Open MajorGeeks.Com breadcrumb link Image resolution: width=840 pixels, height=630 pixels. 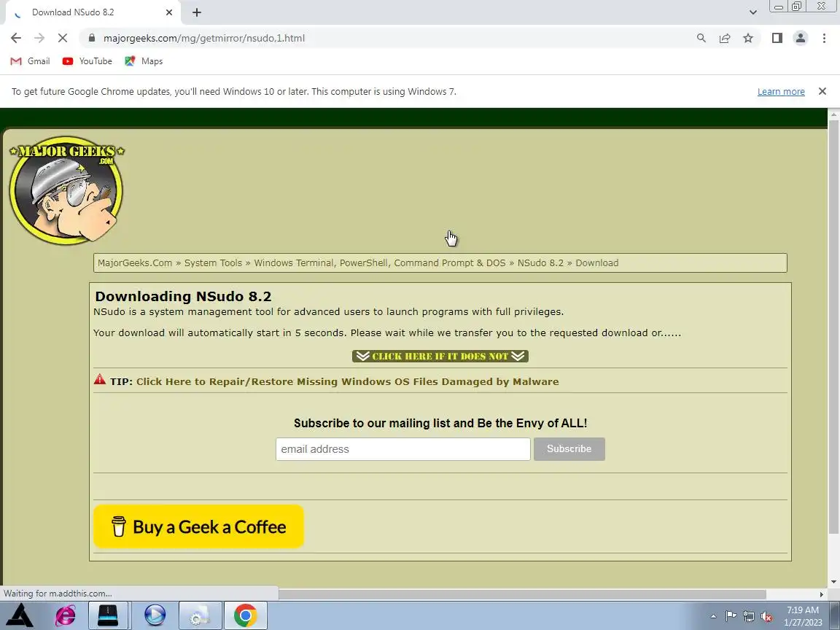(x=135, y=263)
